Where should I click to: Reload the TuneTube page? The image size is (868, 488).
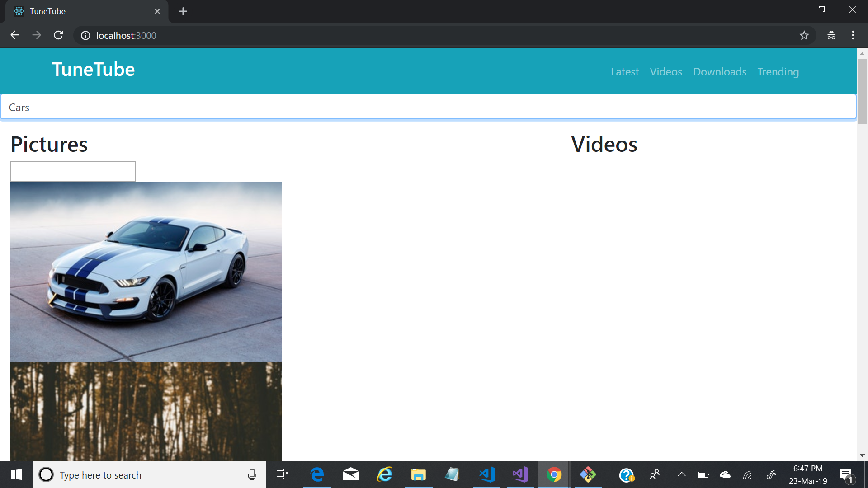[x=58, y=35]
